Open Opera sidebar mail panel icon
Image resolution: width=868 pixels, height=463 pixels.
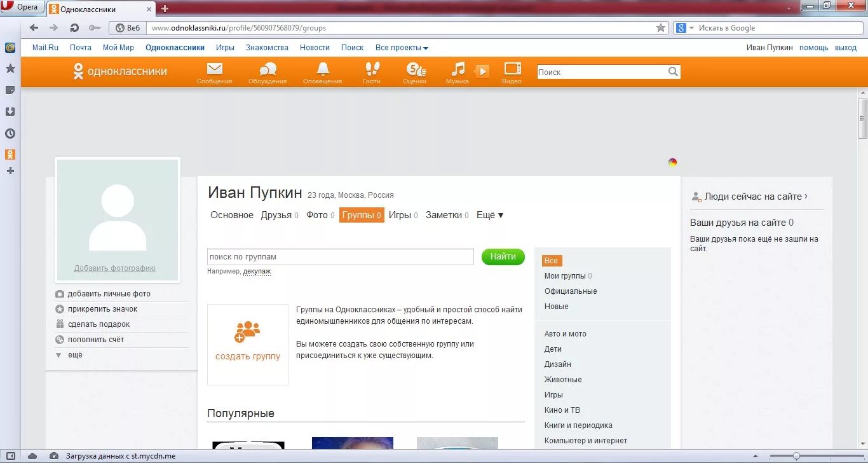click(x=10, y=48)
